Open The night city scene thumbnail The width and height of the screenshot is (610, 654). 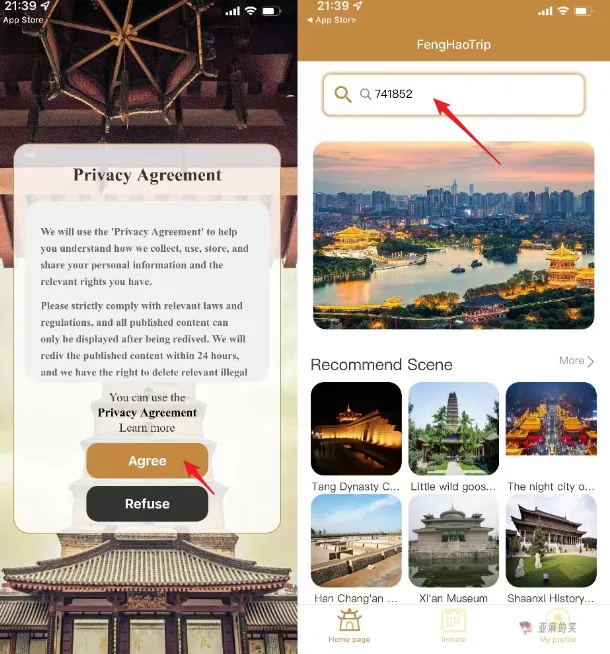(551, 419)
